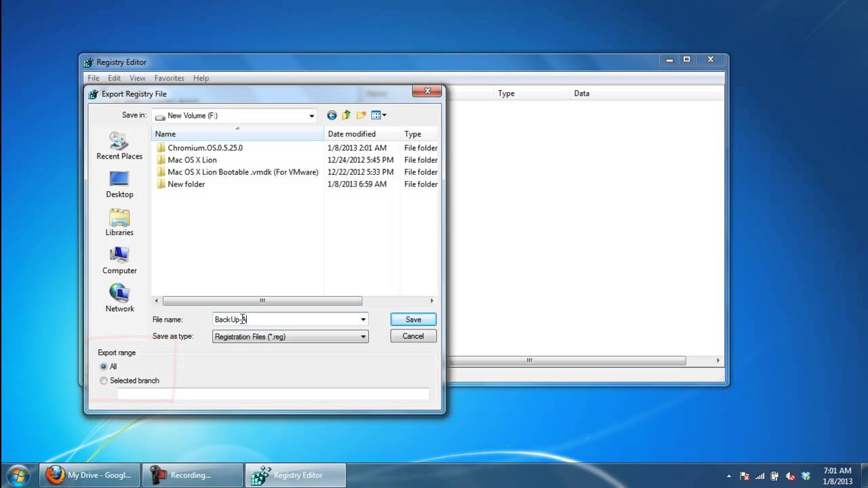Open the Help menu in Registry Editor
Screen dimensions: 868x488
(x=201, y=79)
